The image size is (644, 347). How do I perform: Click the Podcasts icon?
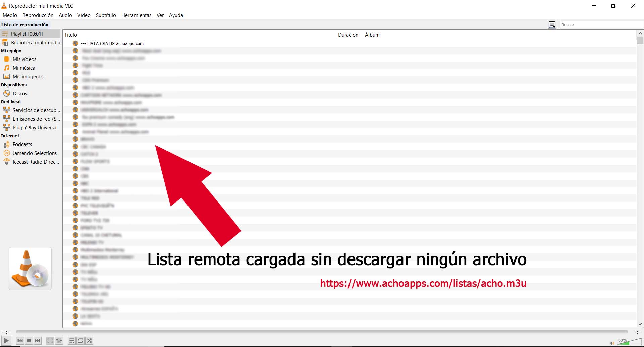(x=7, y=144)
